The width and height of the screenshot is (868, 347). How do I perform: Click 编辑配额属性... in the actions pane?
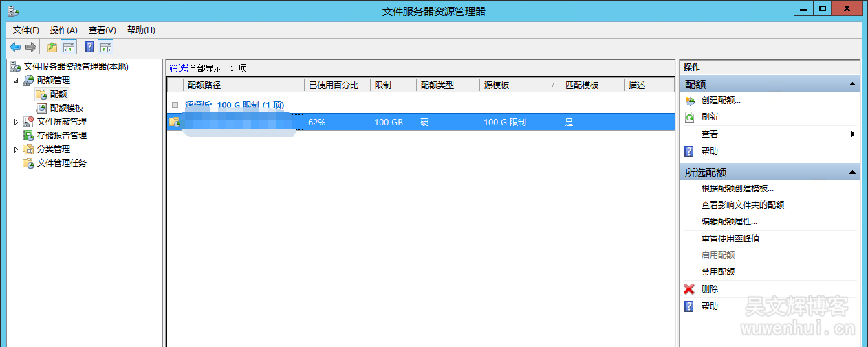click(729, 222)
